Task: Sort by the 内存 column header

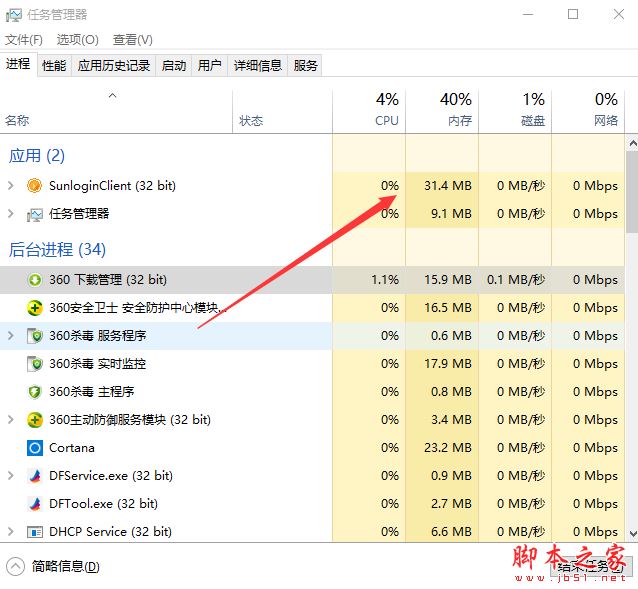Action: [442, 111]
